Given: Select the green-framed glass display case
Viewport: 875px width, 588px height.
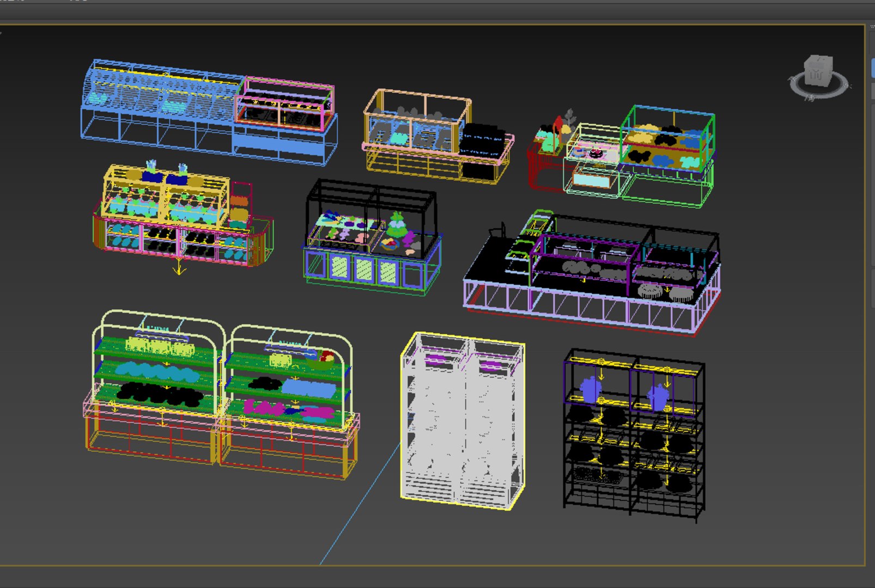Looking at the screenshot, I should pos(669,138).
